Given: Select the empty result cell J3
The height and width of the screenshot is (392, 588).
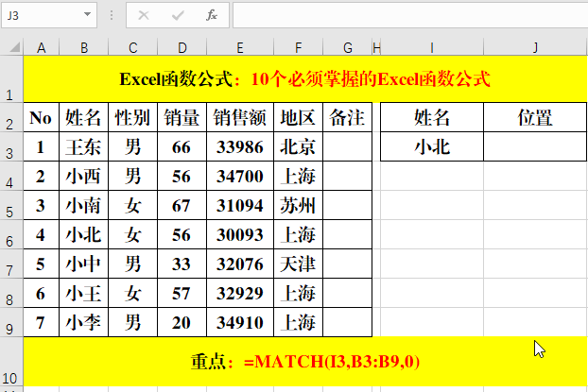Looking at the screenshot, I should (535, 146).
